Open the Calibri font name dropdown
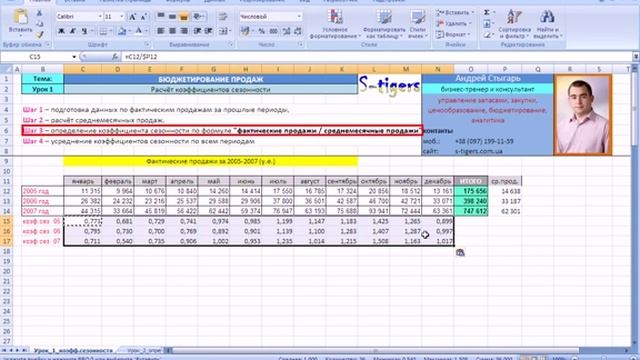640x360 pixels. (100, 16)
